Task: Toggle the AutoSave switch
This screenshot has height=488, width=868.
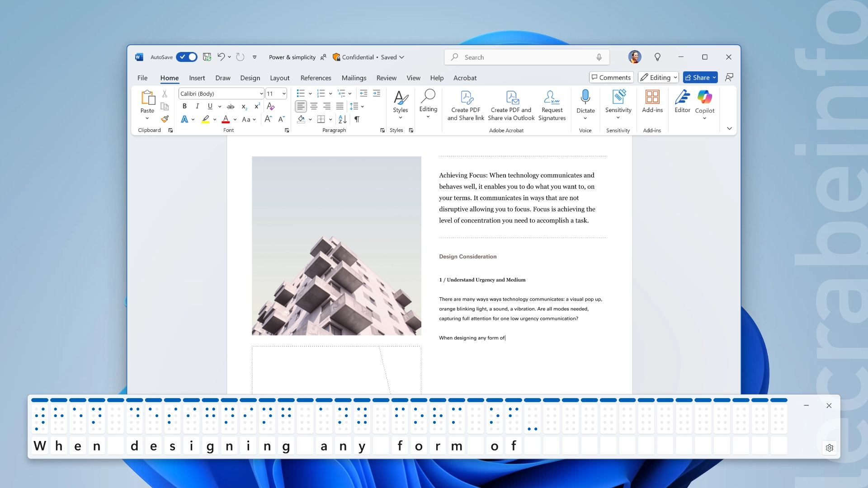Action: pos(186,57)
